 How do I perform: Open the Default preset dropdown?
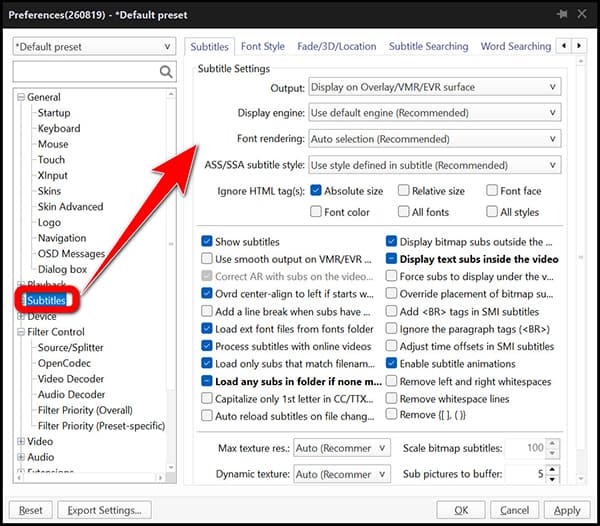94,47
